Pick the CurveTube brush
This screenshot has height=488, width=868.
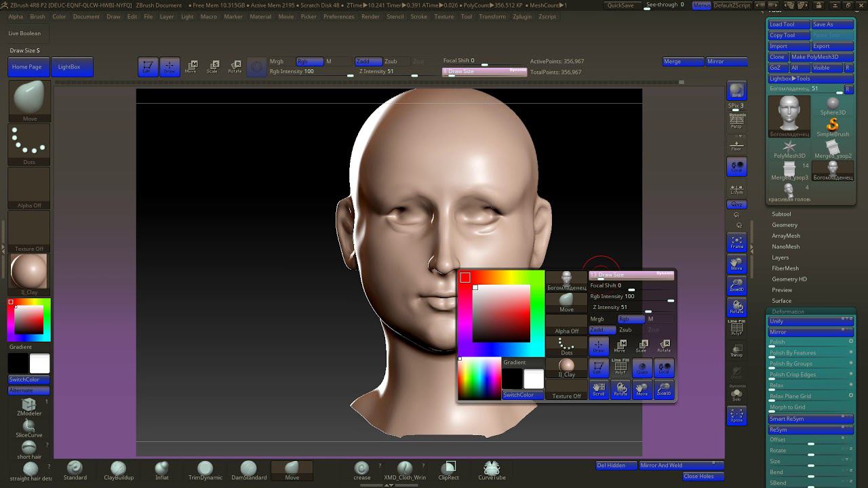click(x=492, y=470)
